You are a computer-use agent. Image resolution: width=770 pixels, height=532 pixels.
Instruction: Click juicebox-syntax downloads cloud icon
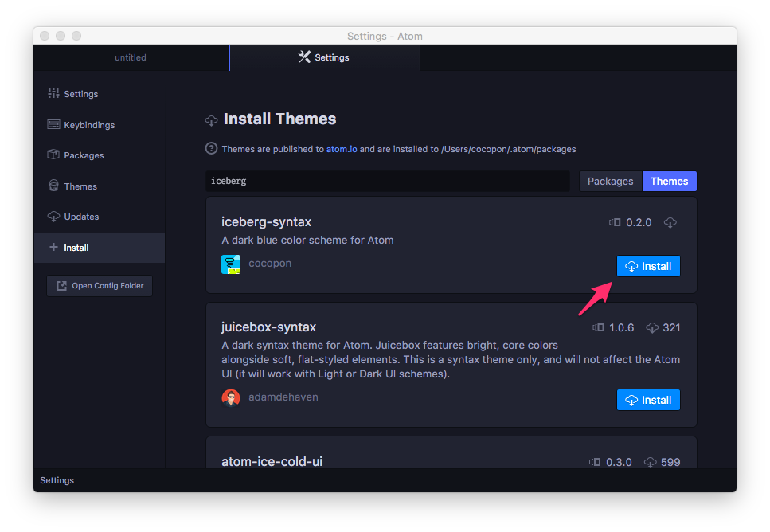652,327
